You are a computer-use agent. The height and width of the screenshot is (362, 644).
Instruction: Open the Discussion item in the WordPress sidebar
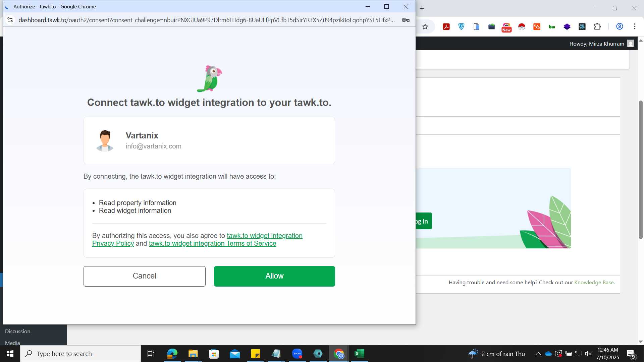coord(17,331)
